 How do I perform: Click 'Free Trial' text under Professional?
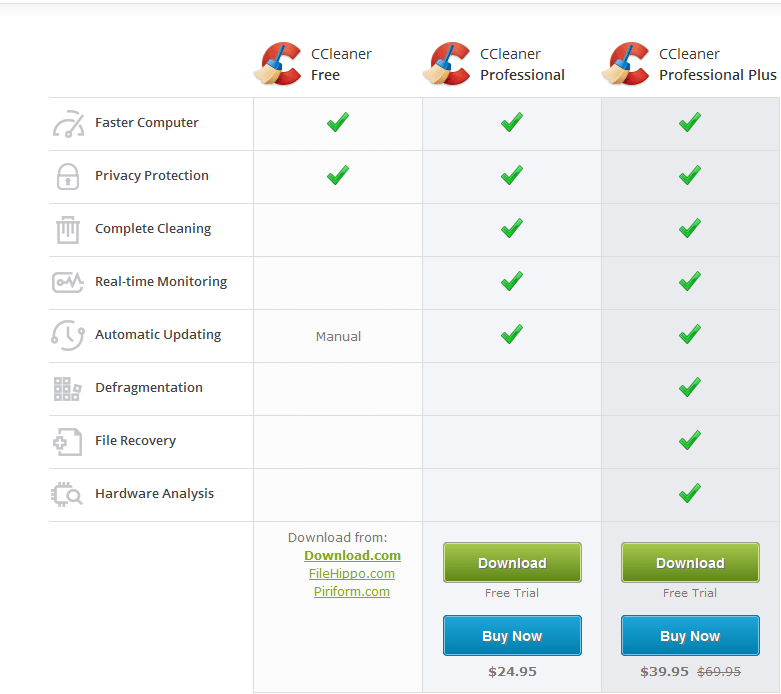512,593
